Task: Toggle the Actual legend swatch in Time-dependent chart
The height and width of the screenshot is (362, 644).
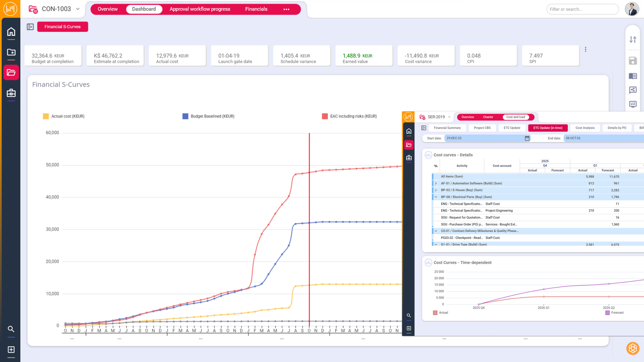Action: point(435,313)
